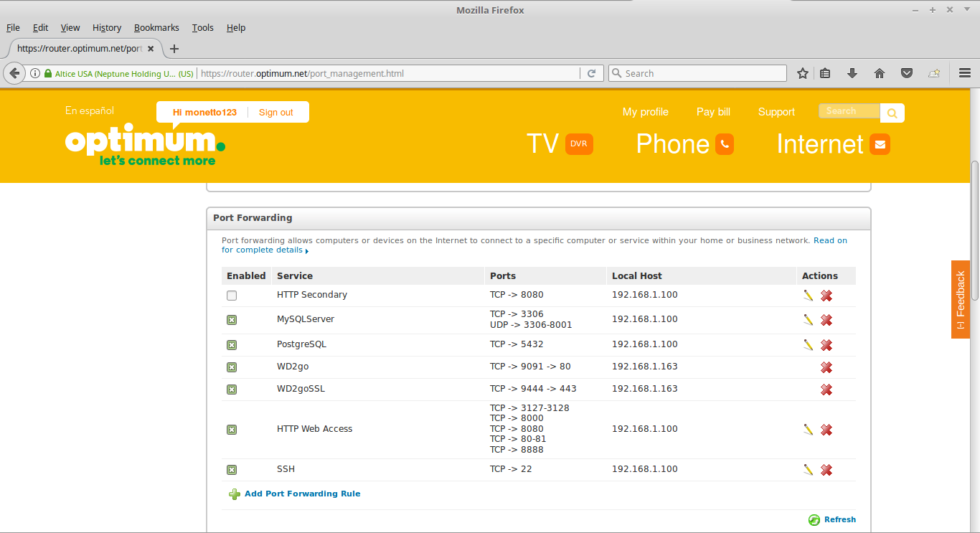This screenshot has height=533, width=980.
Task: Open the Firefox downloads arrow
Action: pyautogui.click(x=852, y=73)
